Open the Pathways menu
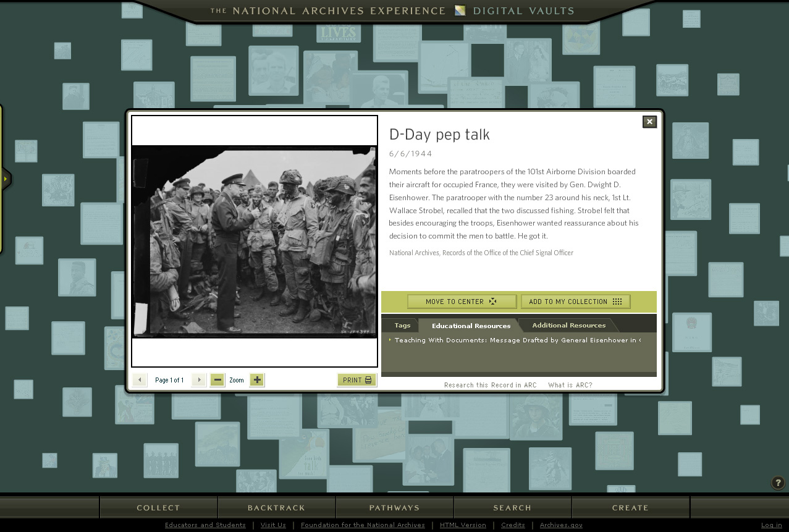Viewport: 789px width, 532px height. 394,508
